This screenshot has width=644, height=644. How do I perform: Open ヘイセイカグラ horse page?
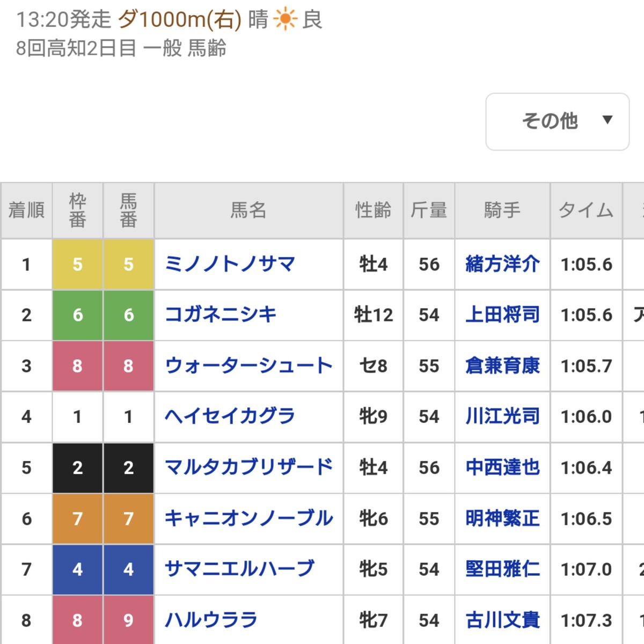point(230,416)
